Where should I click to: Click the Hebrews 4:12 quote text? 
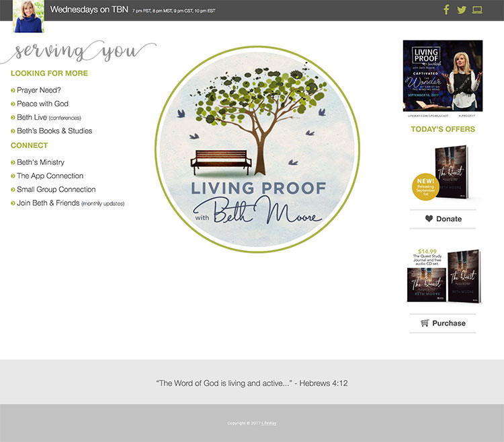tap(252, 383)
